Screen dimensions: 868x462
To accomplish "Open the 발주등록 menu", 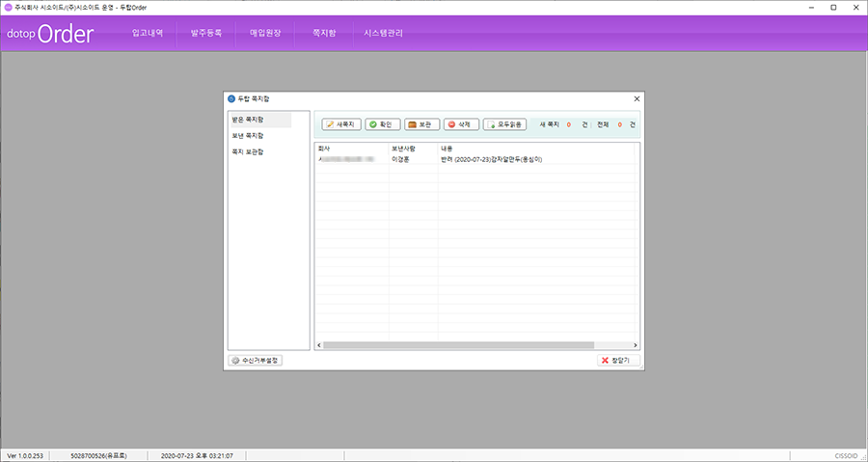I will [x=205, y=34].
